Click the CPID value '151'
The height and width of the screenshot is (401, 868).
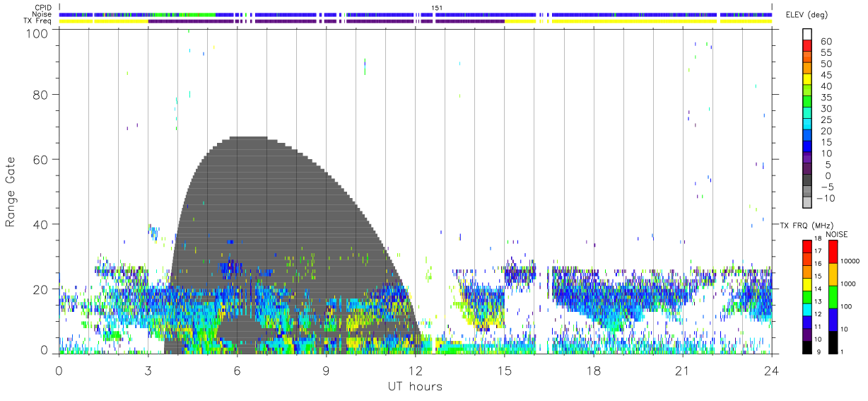click(x=437, y=7)
